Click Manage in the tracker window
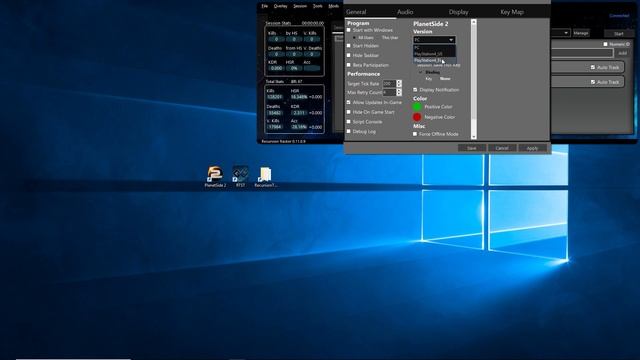640x360 pixels. (581, 33)
